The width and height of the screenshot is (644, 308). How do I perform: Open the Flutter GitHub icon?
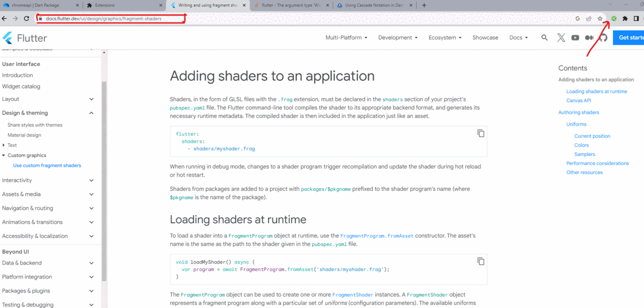coord(603,38)
